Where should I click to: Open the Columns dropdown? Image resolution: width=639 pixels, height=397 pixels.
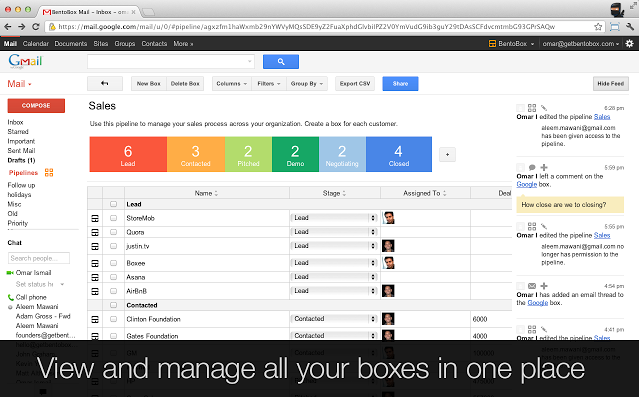coord(231,84)
